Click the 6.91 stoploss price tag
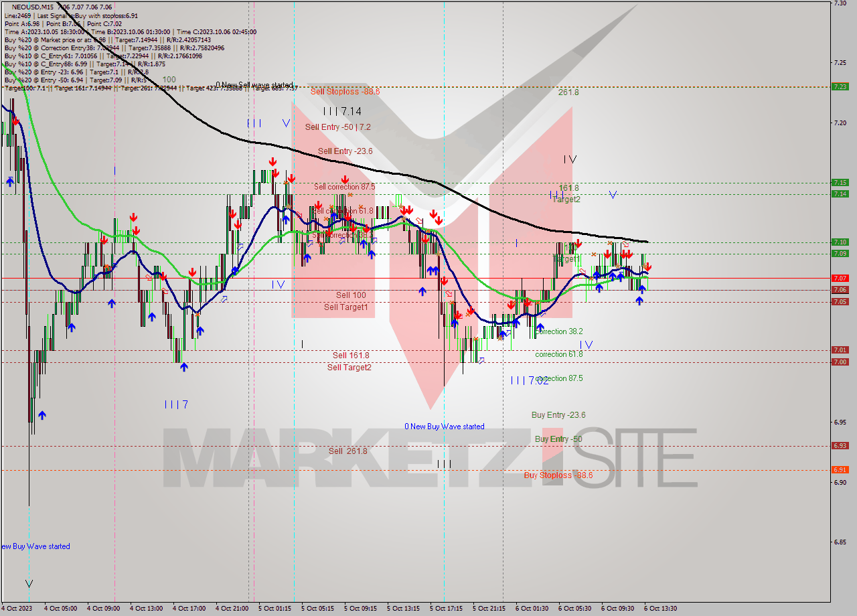Viewport: 857px width, 616px height. pyautogui.click(x=840, y=470)
